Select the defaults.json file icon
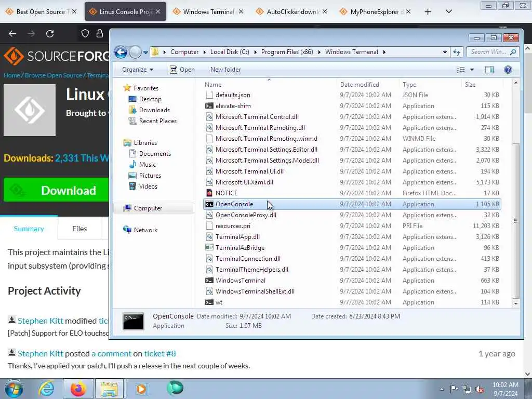This screenshot has width=532, height=399. coord(209,95)
